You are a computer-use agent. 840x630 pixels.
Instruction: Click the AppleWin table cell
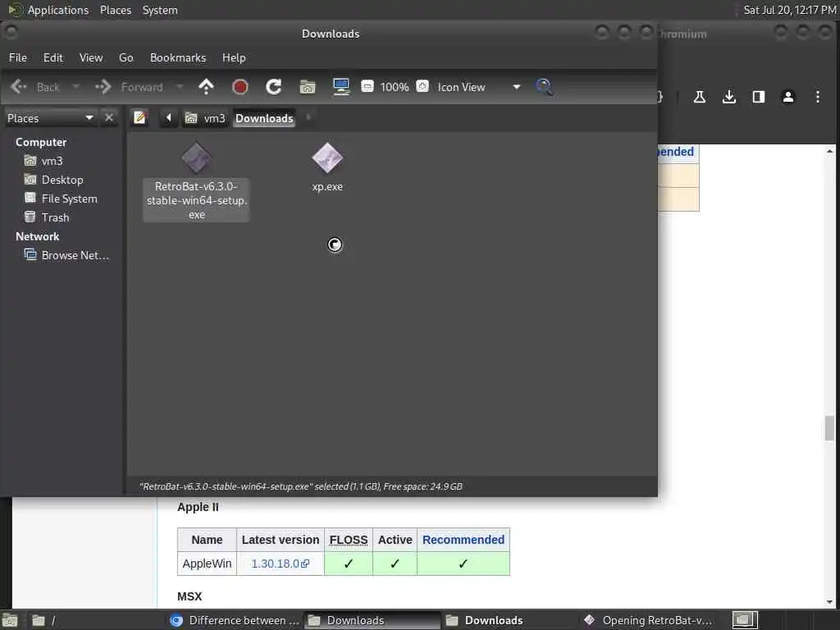pyautogui.click(x=207, y=564)
